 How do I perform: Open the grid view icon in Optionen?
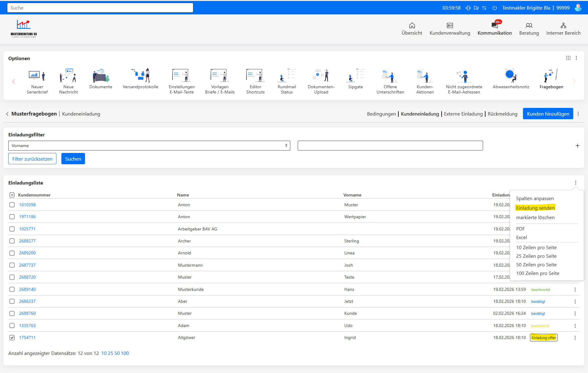coord(568,58)
